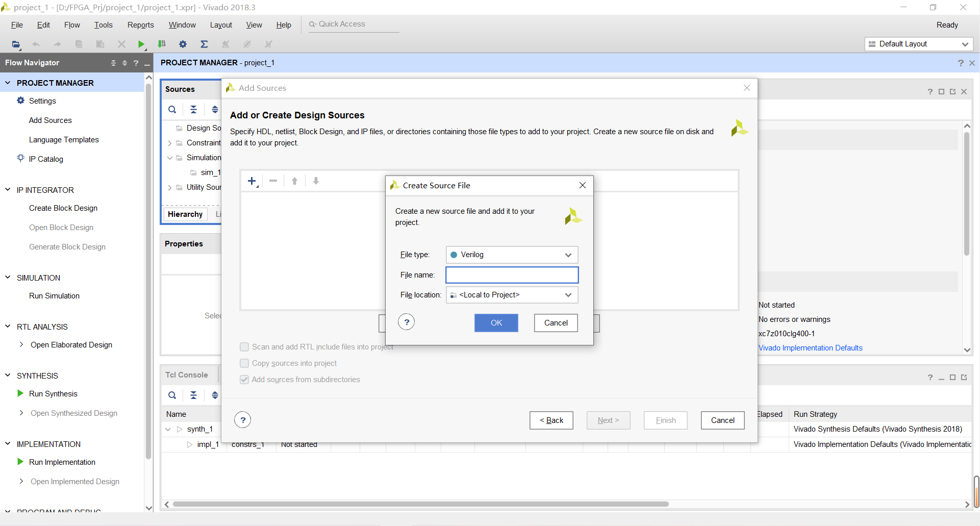Open Settings gear icon in main toolbar

click(183, 44)
